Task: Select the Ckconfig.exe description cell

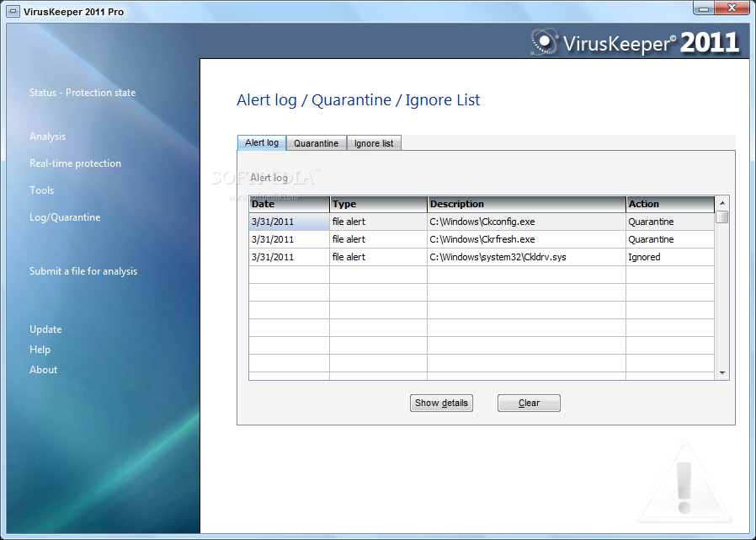Action: click(526, 222)
